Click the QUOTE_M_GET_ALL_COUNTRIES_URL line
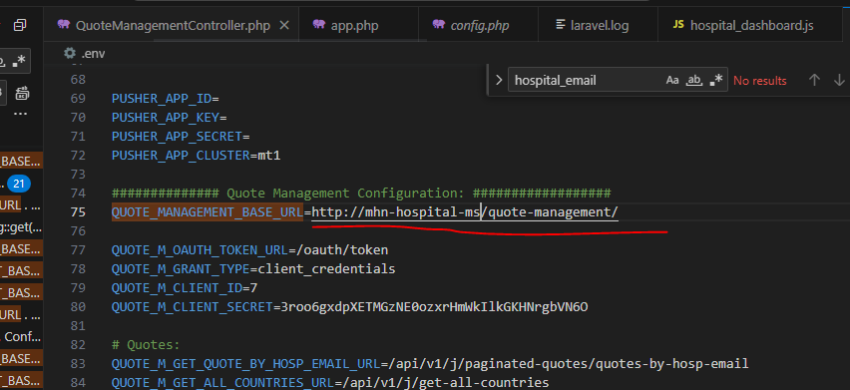Image resolution: width=850 pixels, height=390 pixels. pos(330,383)
